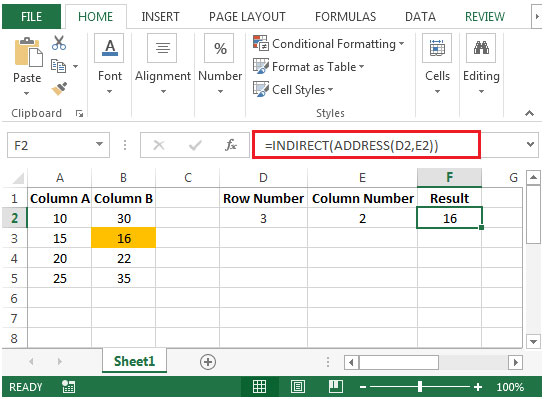Select the HOME ribbon tab

coord(95,17)
